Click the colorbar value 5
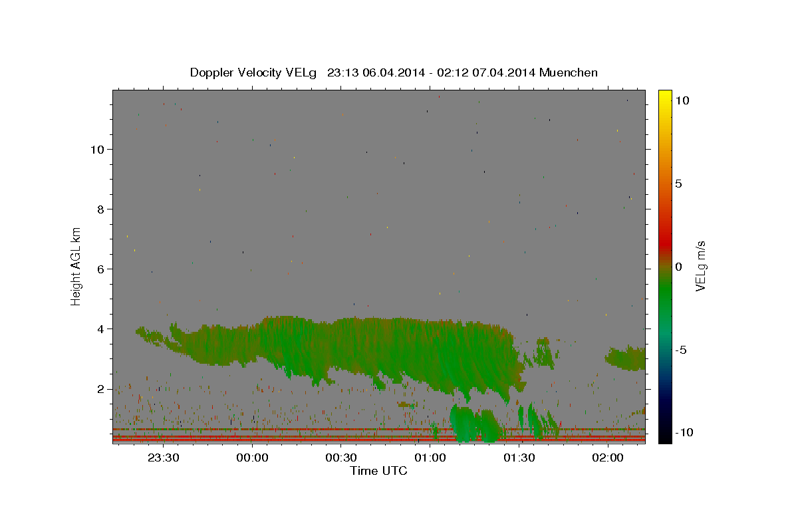Screen dimensions: 798x532 678,184
